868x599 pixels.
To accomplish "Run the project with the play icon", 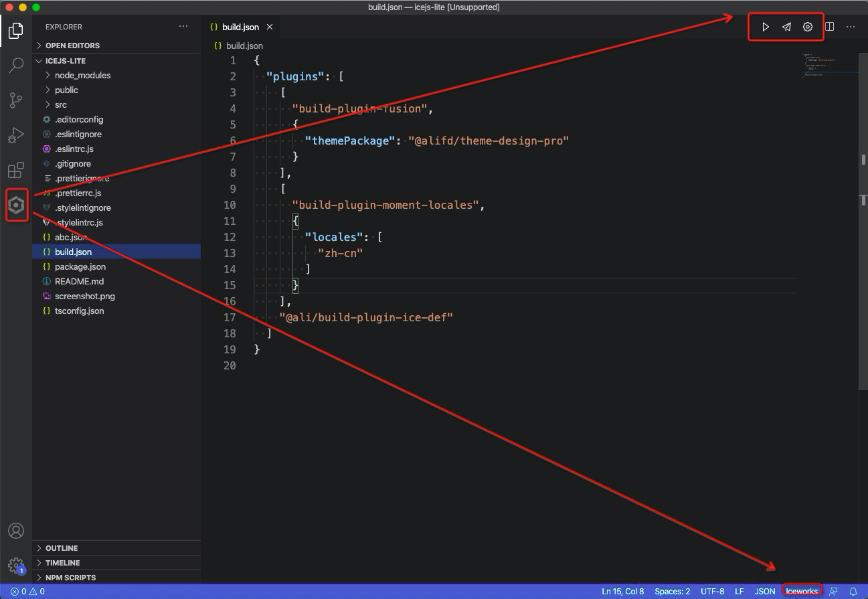I will point(765,27).
